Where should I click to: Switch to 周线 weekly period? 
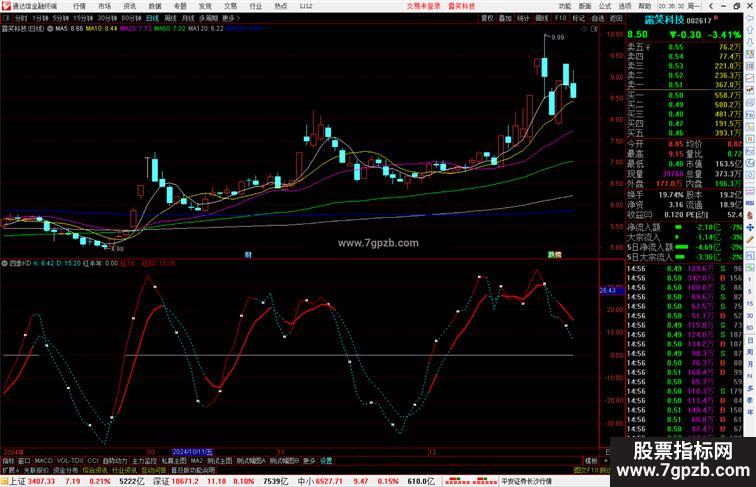click(x=170, y=18)
